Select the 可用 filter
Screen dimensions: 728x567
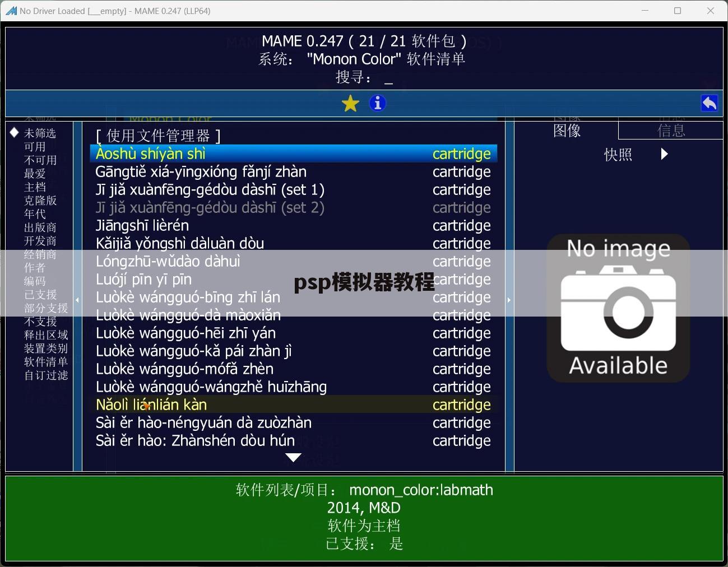pyautogui.click(x=35, y=147)
